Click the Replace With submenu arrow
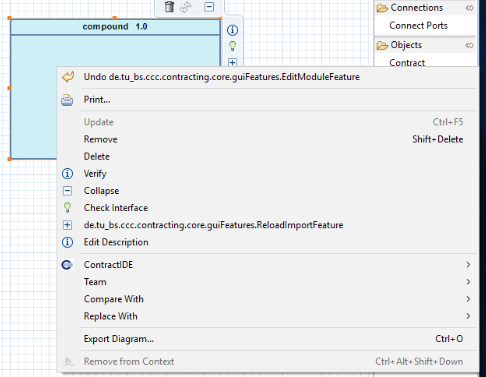Screen dimensions: 486x377 pos(468,316)
